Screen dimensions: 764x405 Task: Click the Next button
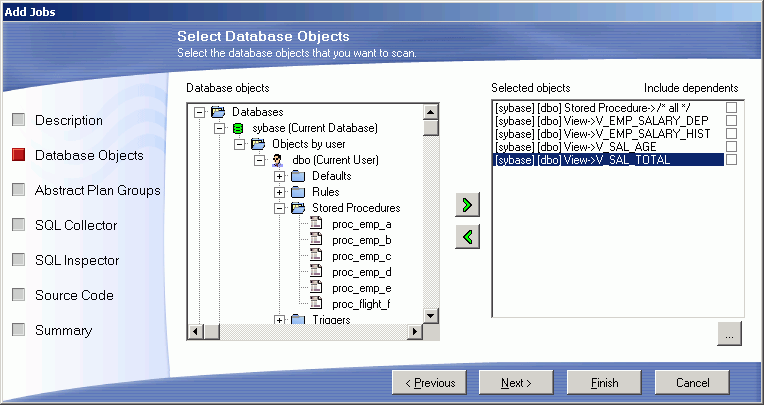click(516, 383)
